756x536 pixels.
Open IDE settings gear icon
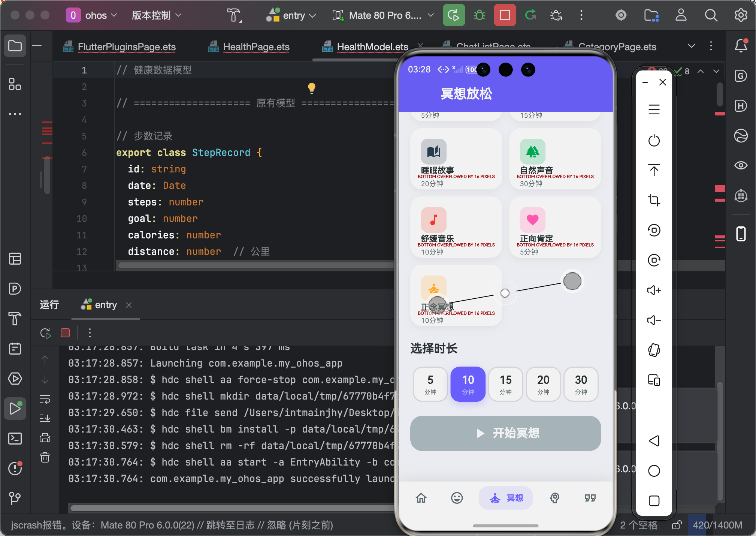[741, 15]
